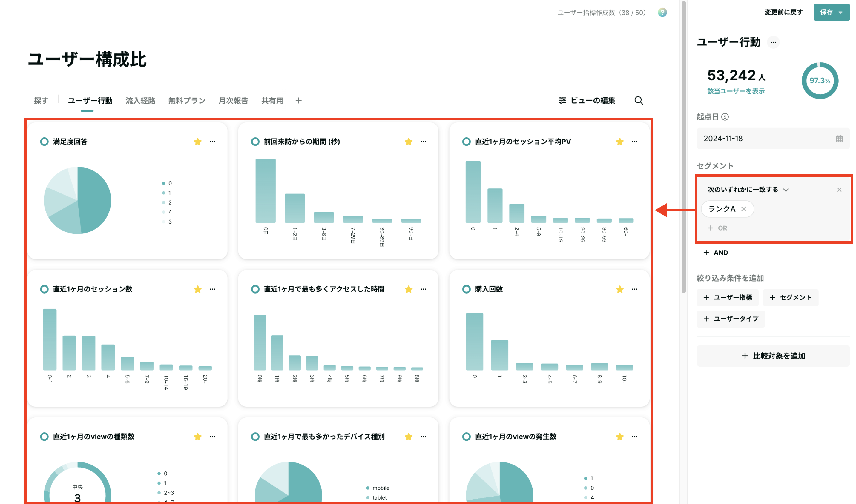The image size is (856, 504).
Task: Open the 次のいずれかに一致する dropdown
Action: (748, 190)
